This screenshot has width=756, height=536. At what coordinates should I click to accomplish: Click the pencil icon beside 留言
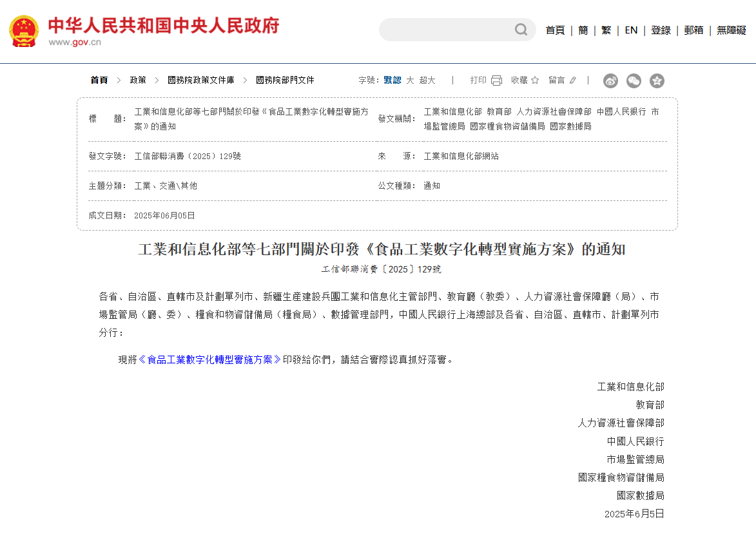572,80
